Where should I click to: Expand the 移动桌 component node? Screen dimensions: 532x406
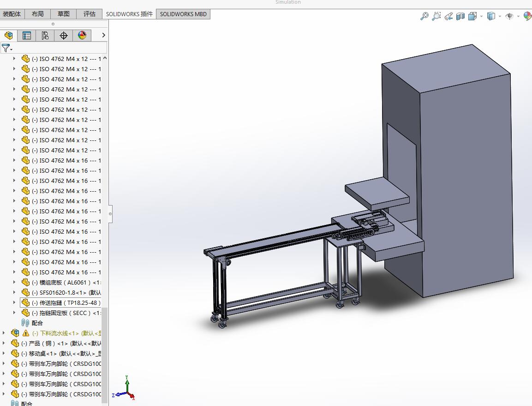(x=4, y=353)
